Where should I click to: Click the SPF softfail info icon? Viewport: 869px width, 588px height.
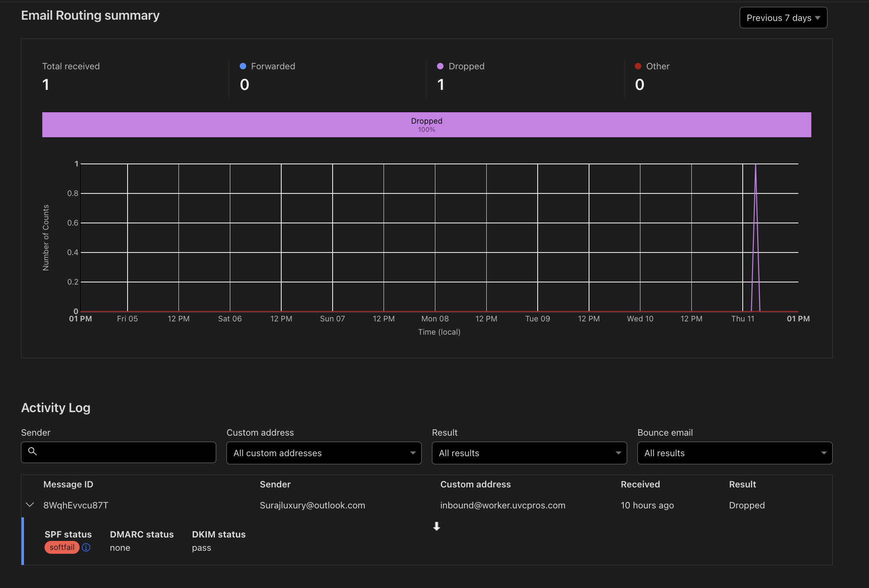tap(86, 547)
